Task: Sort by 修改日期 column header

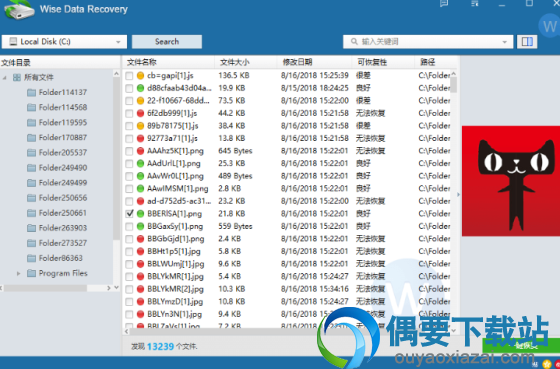Action: (298, 62)
